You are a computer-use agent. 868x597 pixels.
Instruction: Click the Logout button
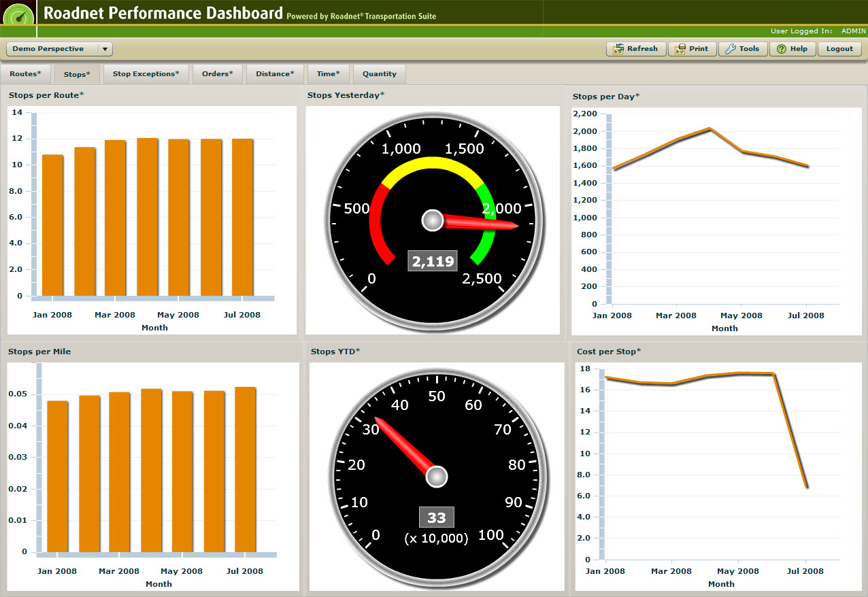pos(839,49)
